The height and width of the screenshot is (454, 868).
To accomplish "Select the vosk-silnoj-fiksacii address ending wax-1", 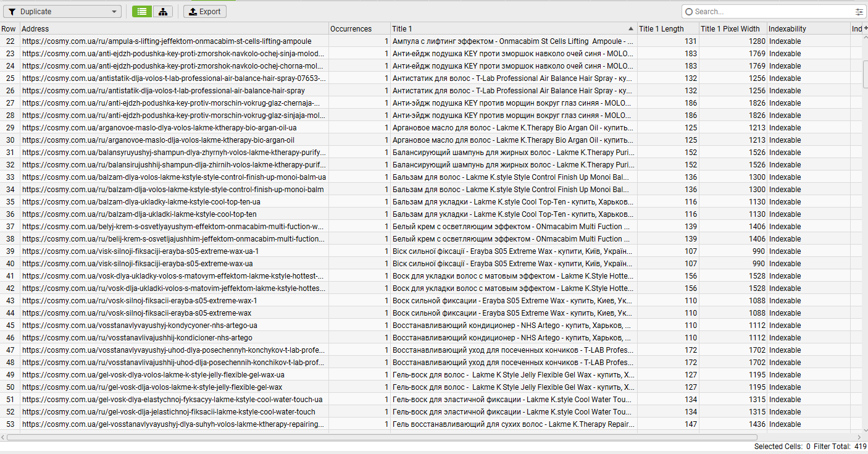I will tap(174, 301).
